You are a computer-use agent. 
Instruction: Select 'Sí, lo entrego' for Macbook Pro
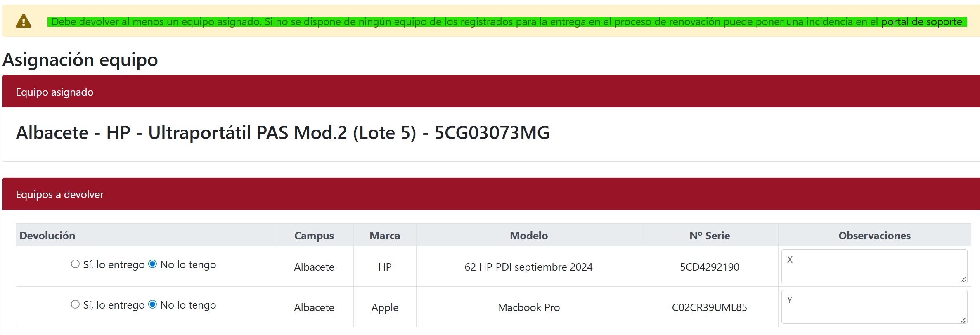click(75, 304)
